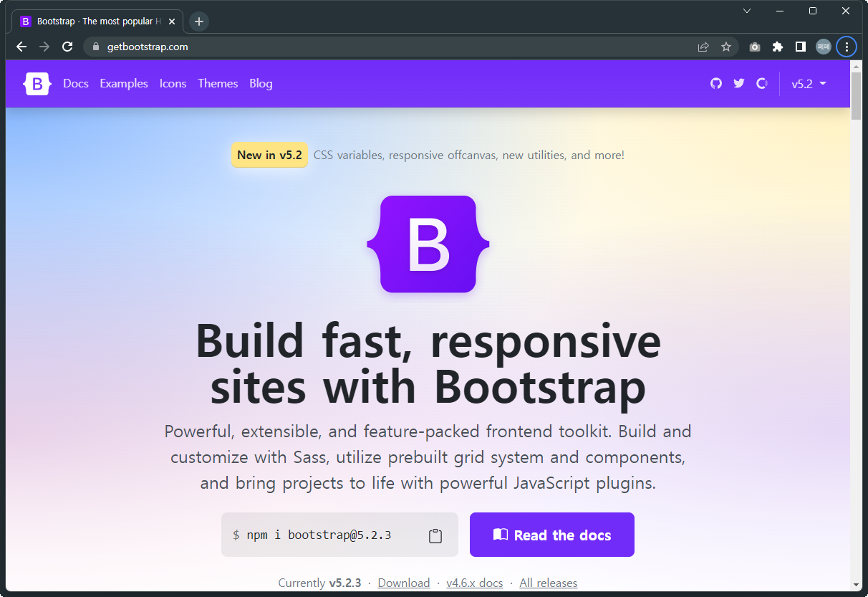Open the Extensions puzzle piece icon
The height and width of the screenshot is (597, 868).
[778, 47]
